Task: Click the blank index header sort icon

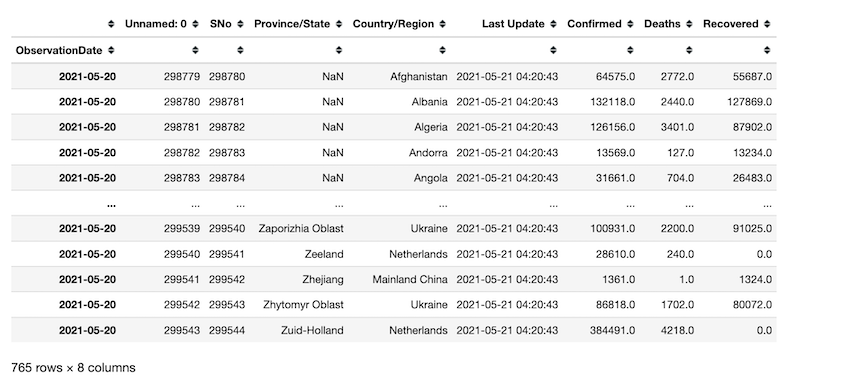Action: coord(111,24)
